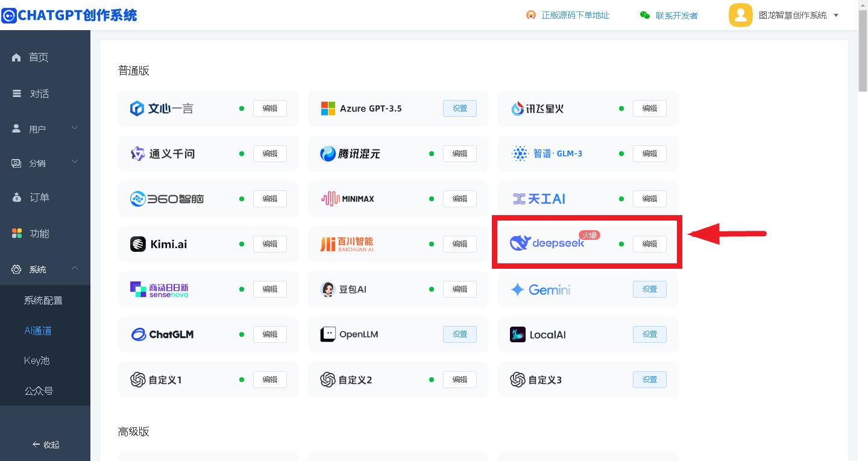The image size is (868, 461).
Task: Open Key池 in the sidebar
Action: click(37, 360)
